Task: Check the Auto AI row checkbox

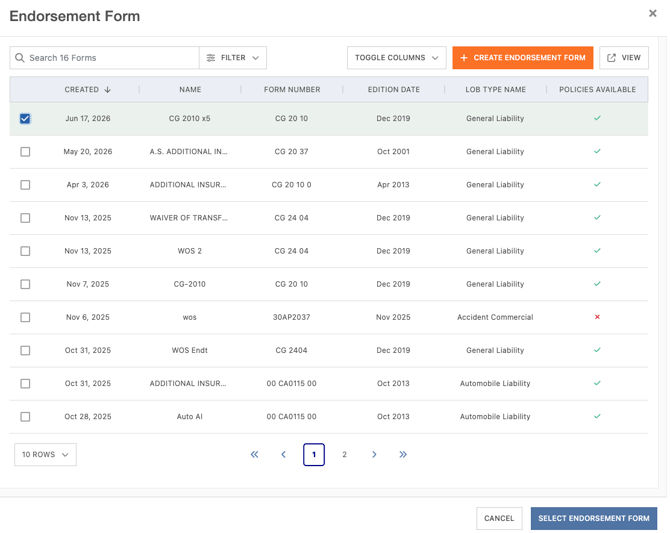Action: [25, 417]
